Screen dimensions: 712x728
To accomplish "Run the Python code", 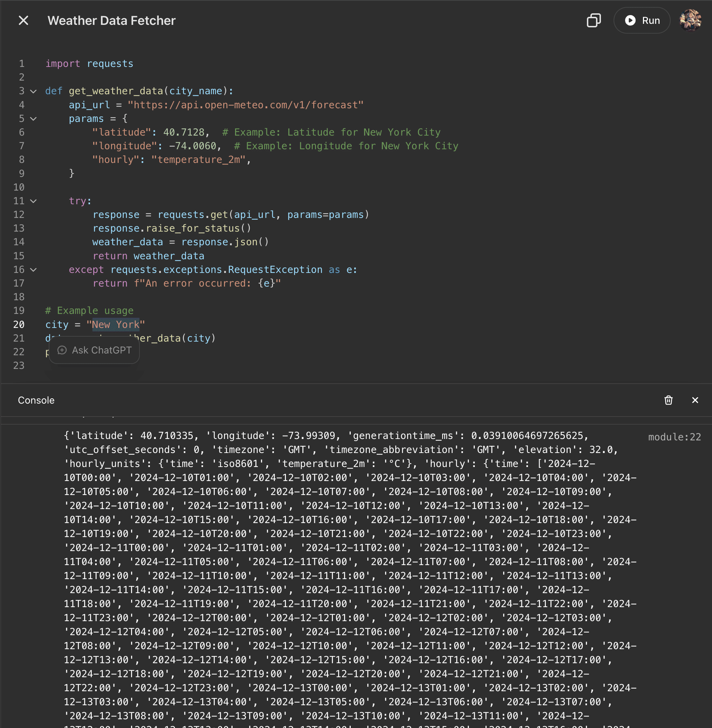I will [642, 21].
